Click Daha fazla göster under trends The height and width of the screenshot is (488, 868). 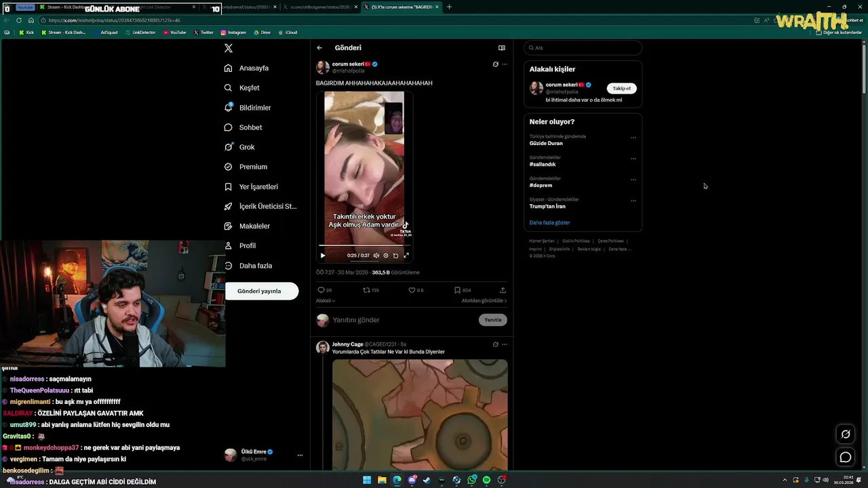pyautogui.click(x=550, y=223)
